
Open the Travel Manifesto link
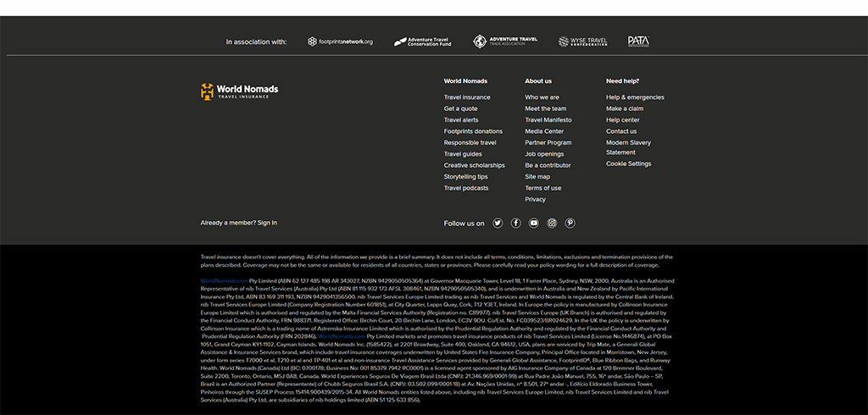[548, 120]
